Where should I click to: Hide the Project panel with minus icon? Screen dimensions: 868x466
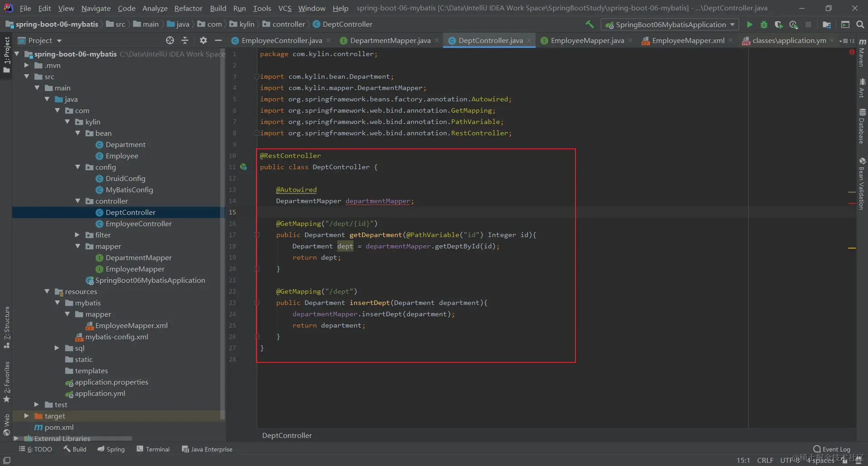218,40
